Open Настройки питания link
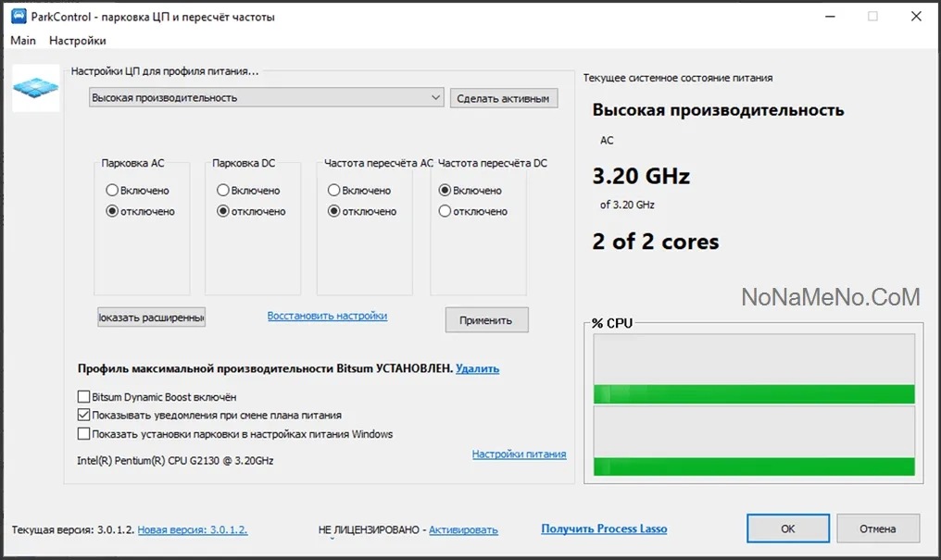Viewport: 941px width, 560px height. [519, 454]
